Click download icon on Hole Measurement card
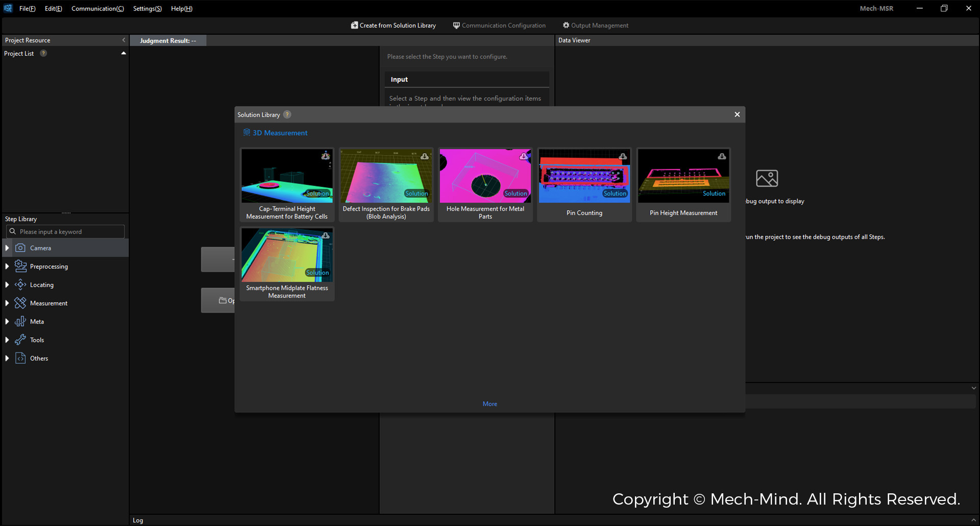Screen dimensions: 980x526 point(524,156)
